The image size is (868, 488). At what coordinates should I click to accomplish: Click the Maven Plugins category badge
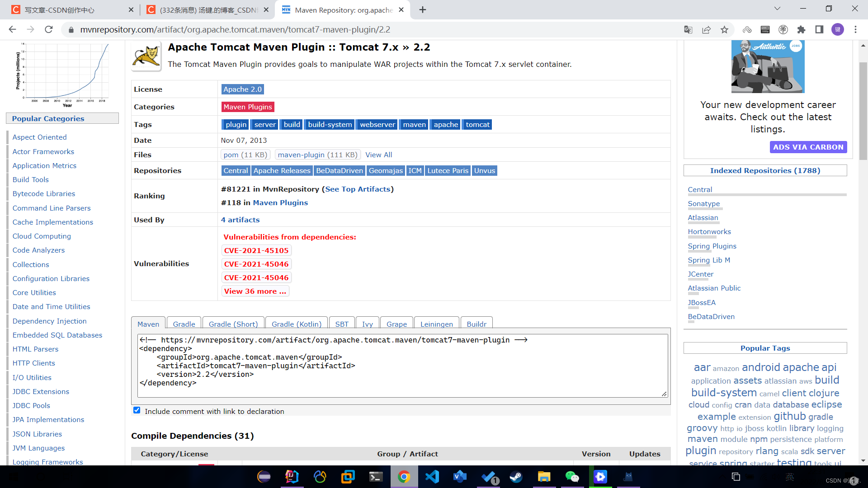248,107
